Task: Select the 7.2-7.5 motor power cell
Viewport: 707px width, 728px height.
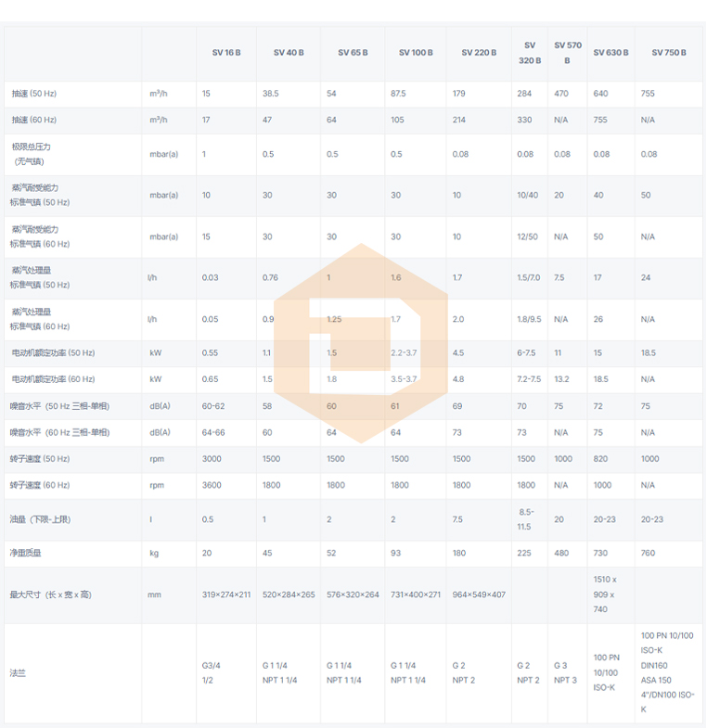Action: point(529,379)
